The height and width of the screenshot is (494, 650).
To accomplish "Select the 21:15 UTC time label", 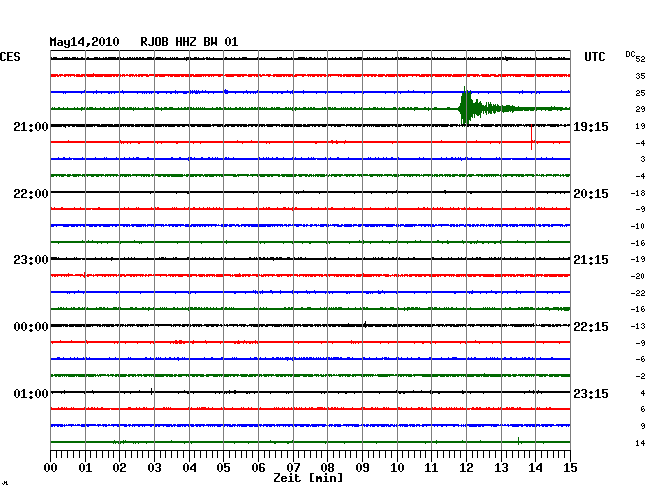I will [x=591, y=260].
